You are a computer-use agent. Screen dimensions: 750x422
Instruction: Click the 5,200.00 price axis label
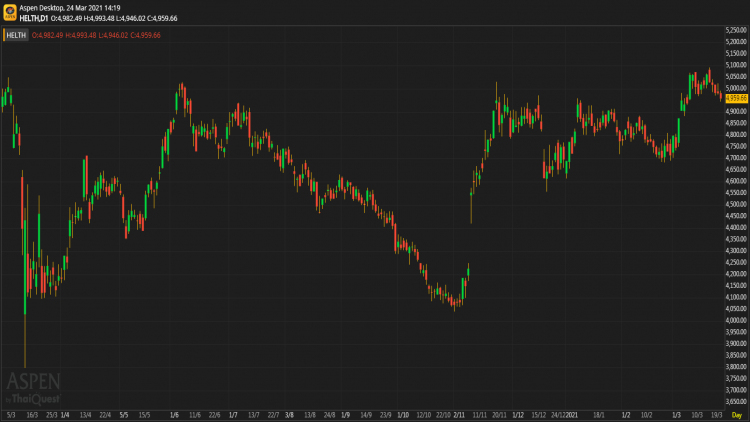[x=736, y=42]
